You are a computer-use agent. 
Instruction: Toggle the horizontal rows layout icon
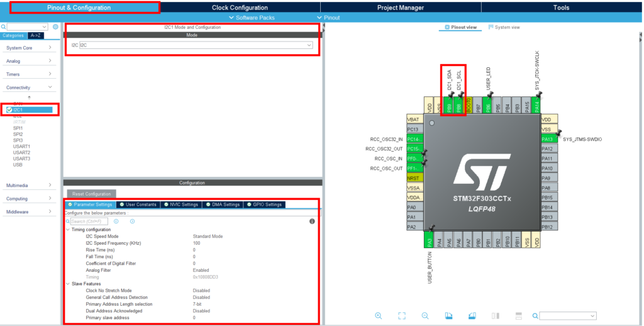click(x=519, y=316)
